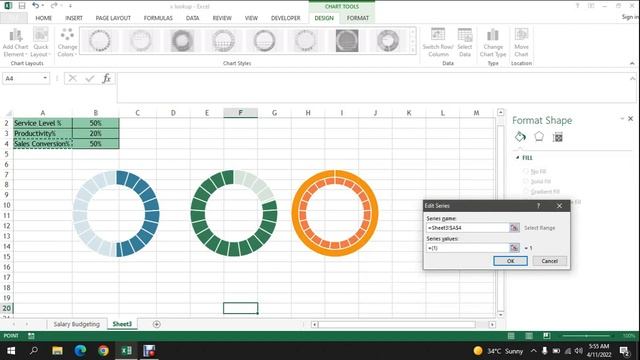Open Edit Series help question mark

(x=538, y=206)
